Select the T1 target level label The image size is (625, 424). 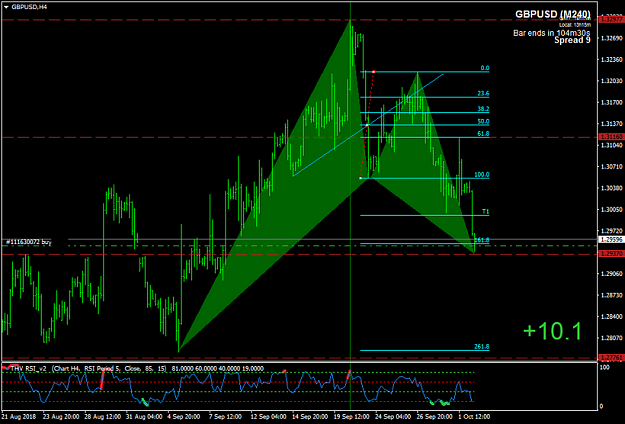[x=485, y=212]
